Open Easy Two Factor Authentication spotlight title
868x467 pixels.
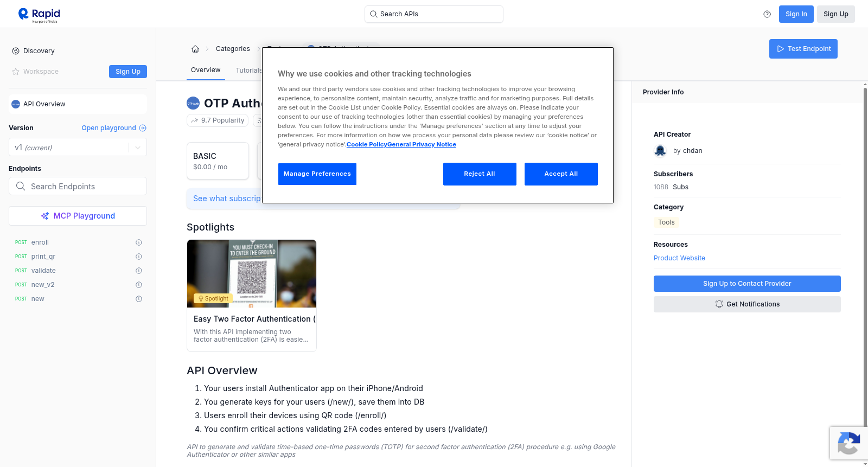254,319
